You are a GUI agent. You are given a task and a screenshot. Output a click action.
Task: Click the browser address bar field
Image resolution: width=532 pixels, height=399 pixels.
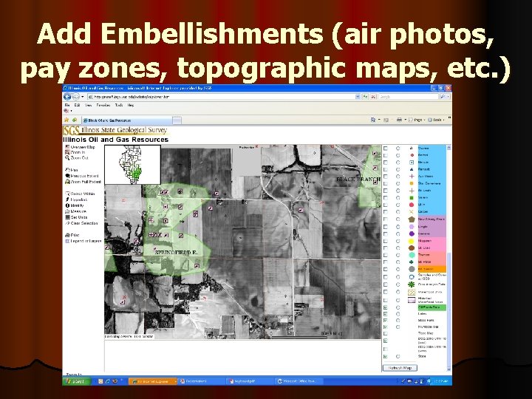click(222, 97)
